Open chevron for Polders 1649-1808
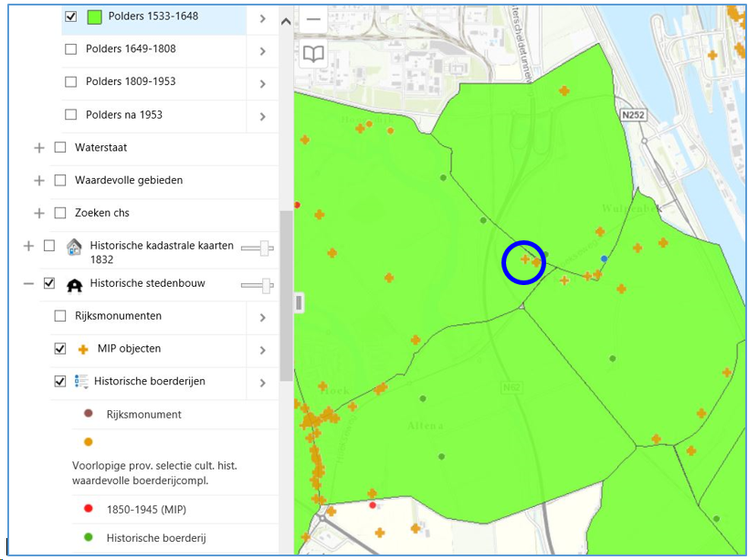 262,51
